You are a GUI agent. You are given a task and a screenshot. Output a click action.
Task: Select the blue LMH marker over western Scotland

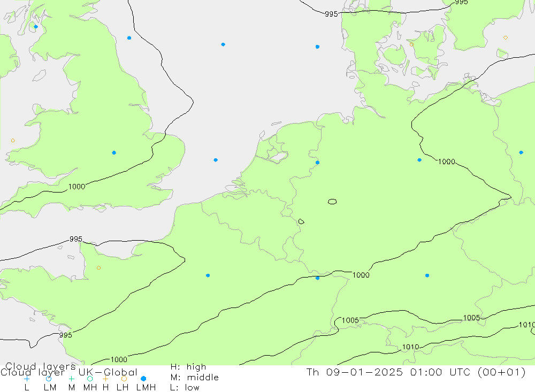click(x=36, y=27)
